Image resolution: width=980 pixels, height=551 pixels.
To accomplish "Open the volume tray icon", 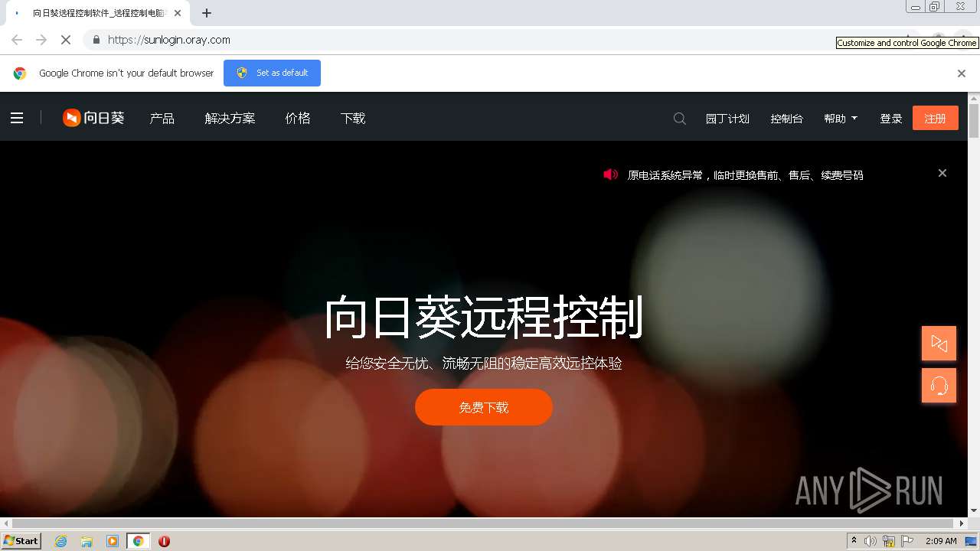I will [x=871, y=541].
